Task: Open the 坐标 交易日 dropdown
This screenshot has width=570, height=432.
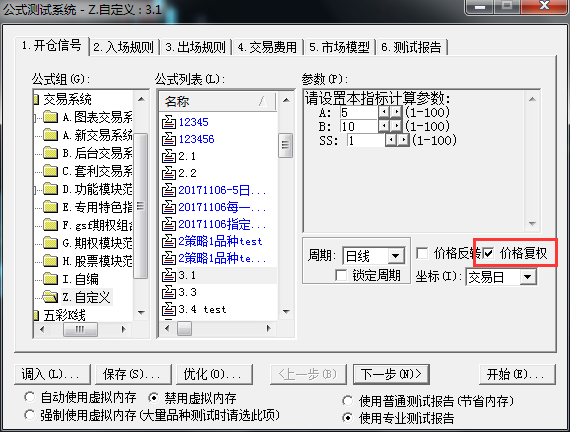Action: click(x=527, y=277)
